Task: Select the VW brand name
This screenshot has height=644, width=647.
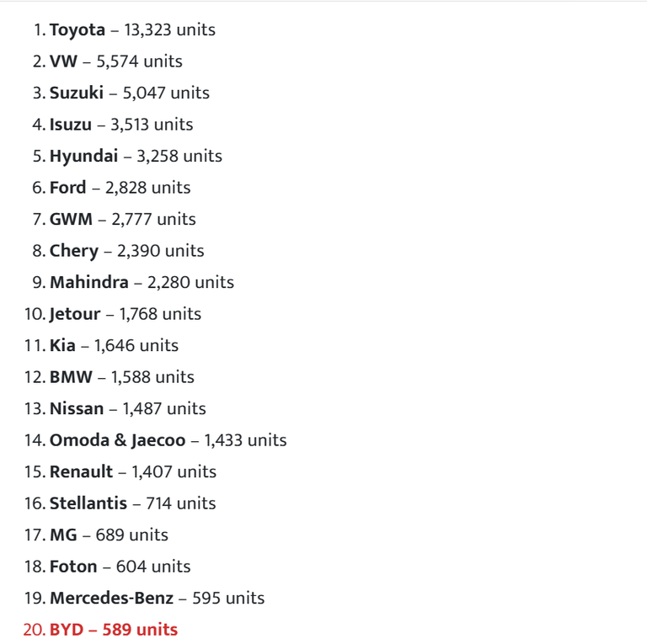Action: [63, 61]
